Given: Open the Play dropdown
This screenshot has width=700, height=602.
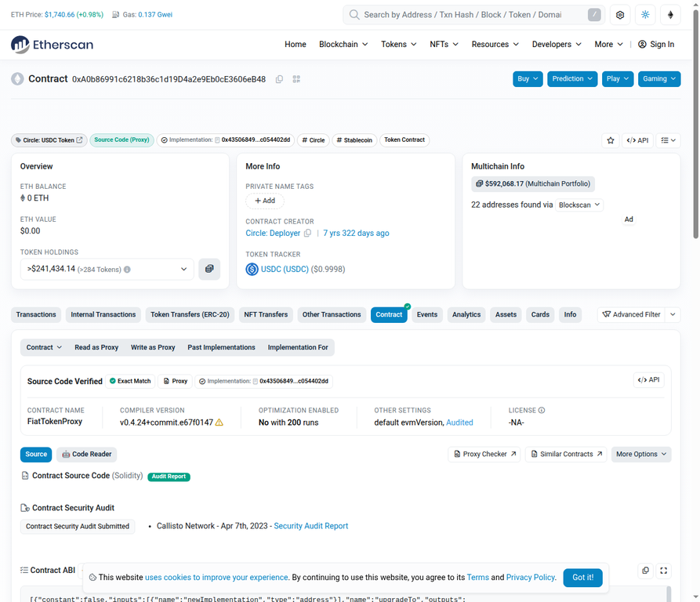Looking at the screenshot, I should pos(618,79).
